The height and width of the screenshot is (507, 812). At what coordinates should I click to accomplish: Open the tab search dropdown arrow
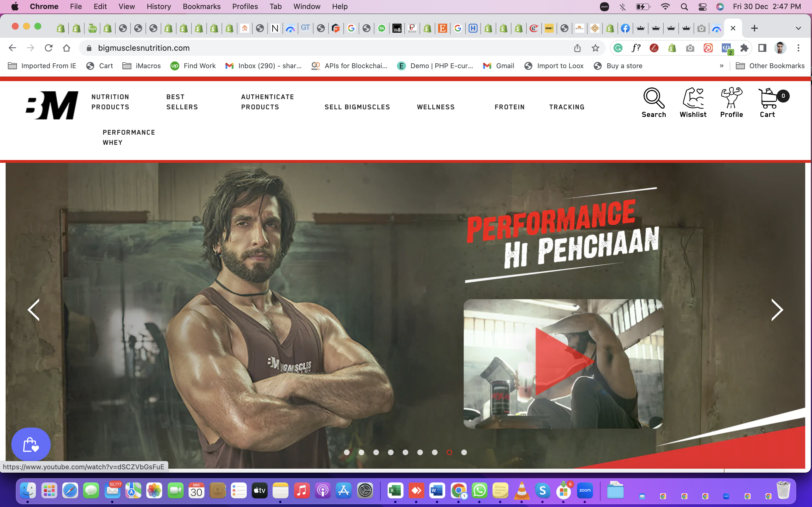[798, 28]
